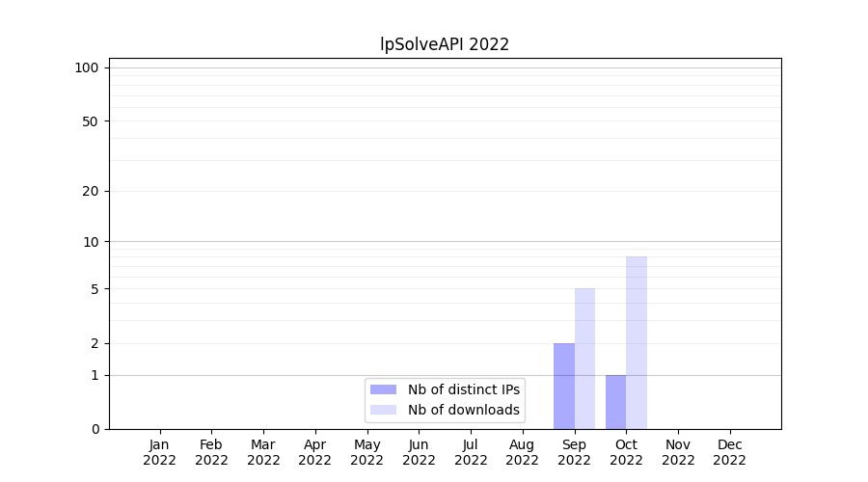Image resolution: width=868 pixels, height=482 pixels.
Task: Click the 'lpSolveAPI 2022' chart title
Action: [x=444, y=44]
